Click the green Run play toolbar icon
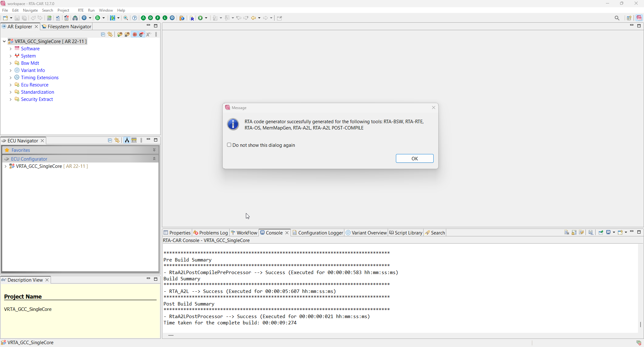The image size is (644, 347). click(200, 18)
